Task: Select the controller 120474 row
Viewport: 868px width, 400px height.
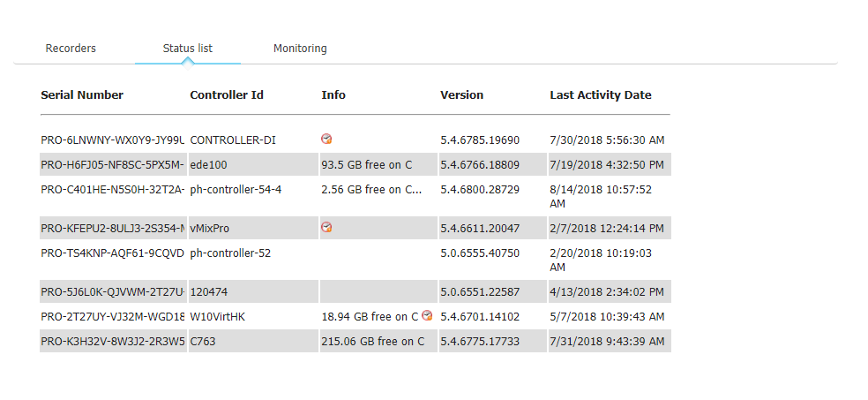Action: point(355,291)
